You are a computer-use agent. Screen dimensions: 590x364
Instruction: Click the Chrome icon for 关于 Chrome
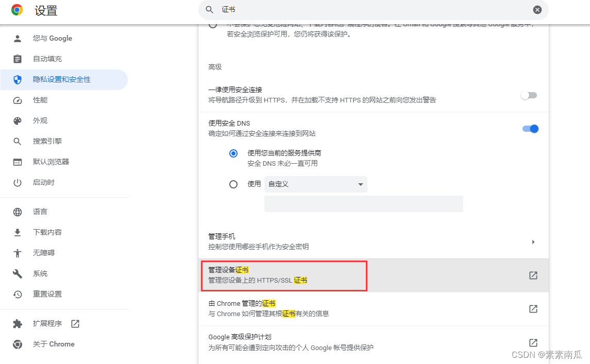point(18,344)
